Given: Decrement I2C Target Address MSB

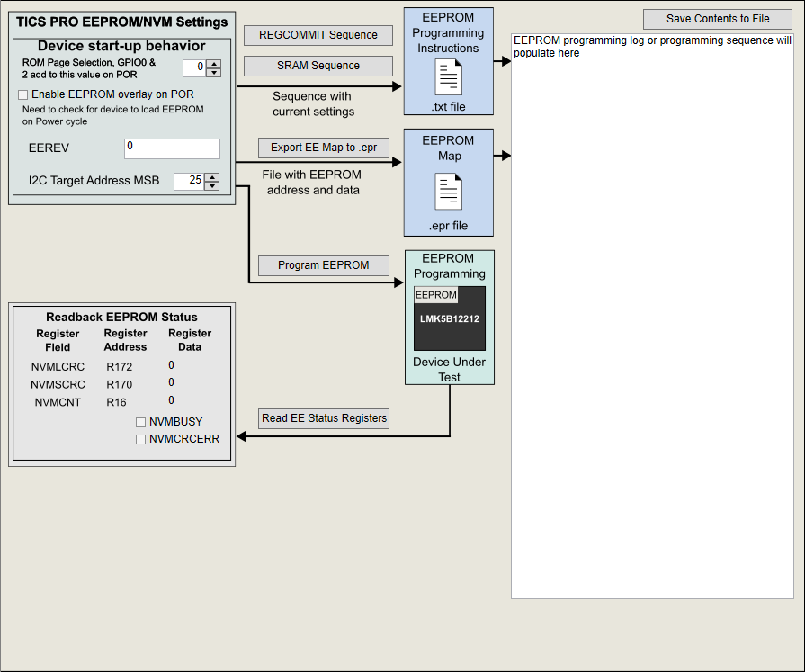Looking at the screenshot, I should point(212,186).
